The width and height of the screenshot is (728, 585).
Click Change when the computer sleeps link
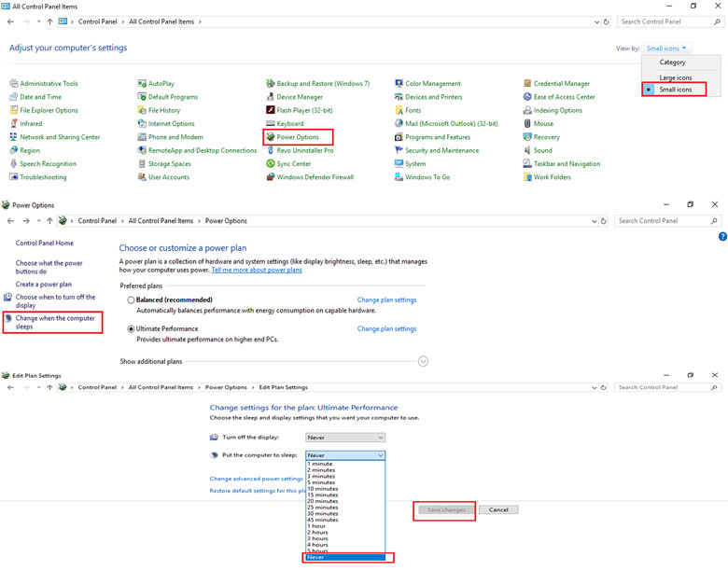pyautogui.click(x=55, y=323)
